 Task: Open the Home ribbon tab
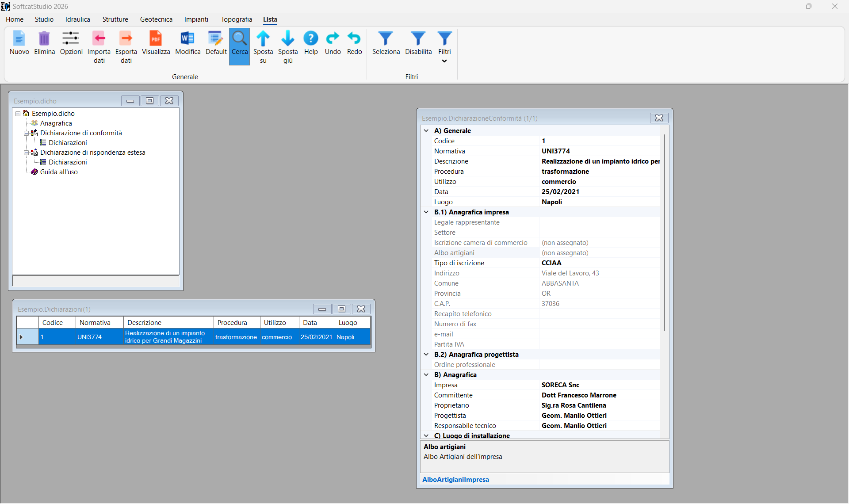tap(15, 19)
